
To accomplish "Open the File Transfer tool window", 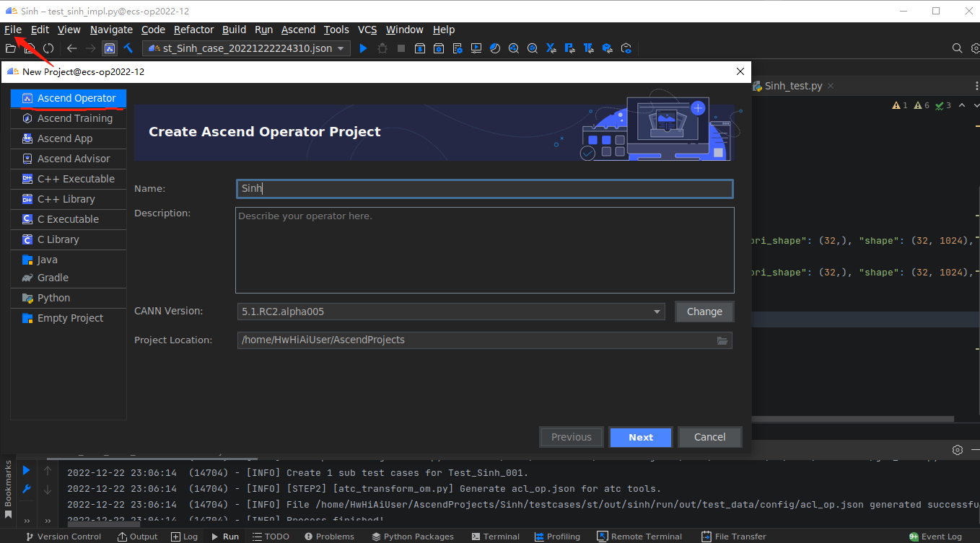I will 734,537.
